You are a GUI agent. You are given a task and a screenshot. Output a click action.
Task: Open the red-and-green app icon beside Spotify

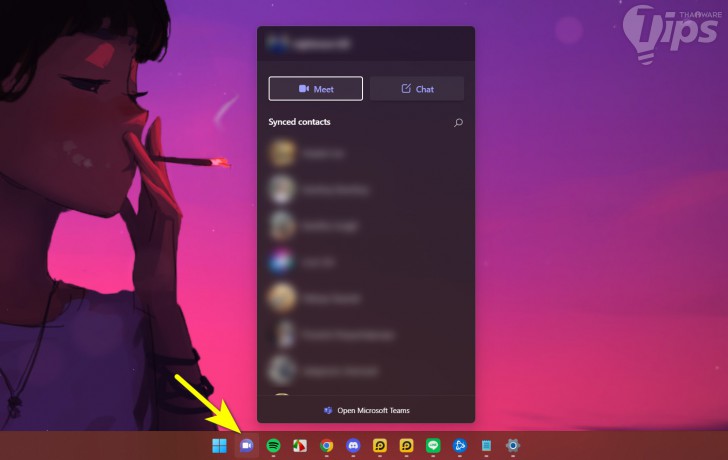point(300,446)
